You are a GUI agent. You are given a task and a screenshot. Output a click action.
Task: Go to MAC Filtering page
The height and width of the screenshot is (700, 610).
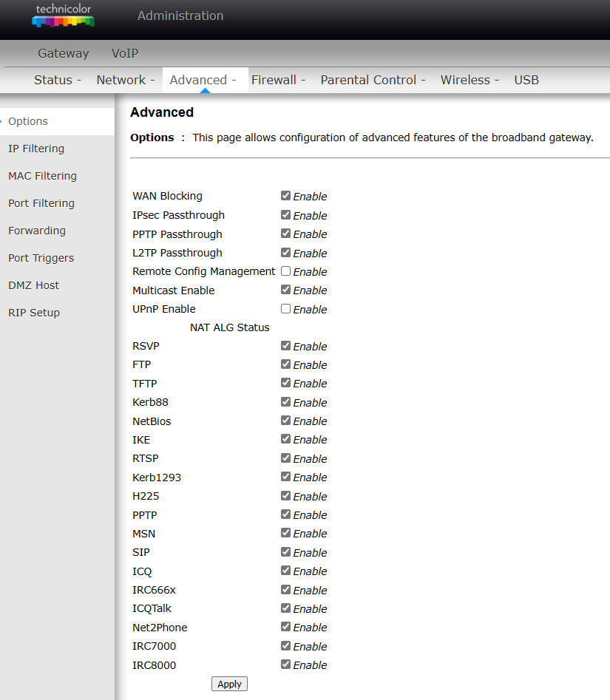(42, 176)
